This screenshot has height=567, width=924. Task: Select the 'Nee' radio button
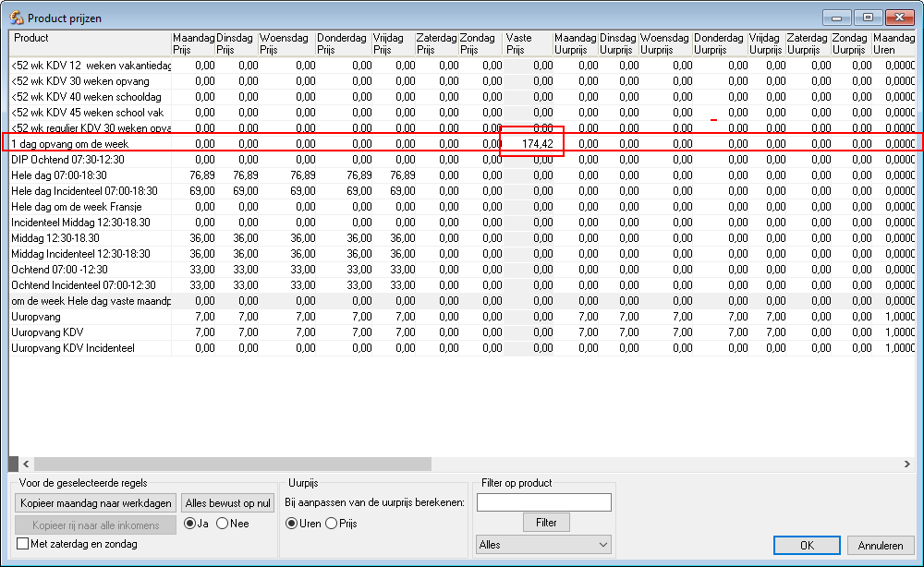pyautogui.click(x=223, y=524)
